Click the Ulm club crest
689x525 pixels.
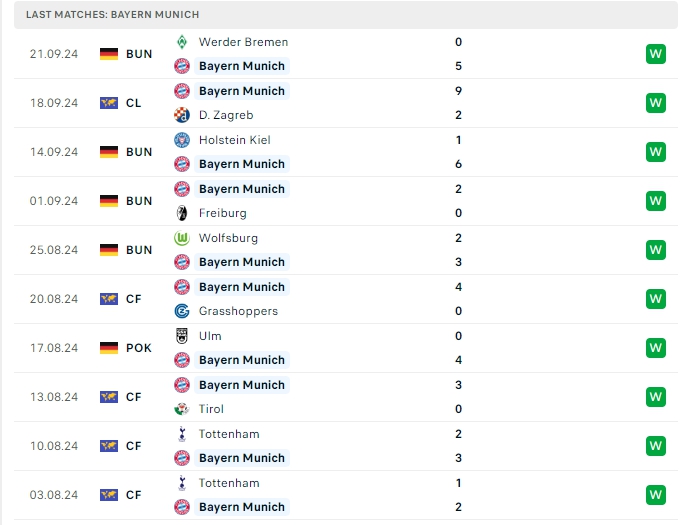click(182, 336)
